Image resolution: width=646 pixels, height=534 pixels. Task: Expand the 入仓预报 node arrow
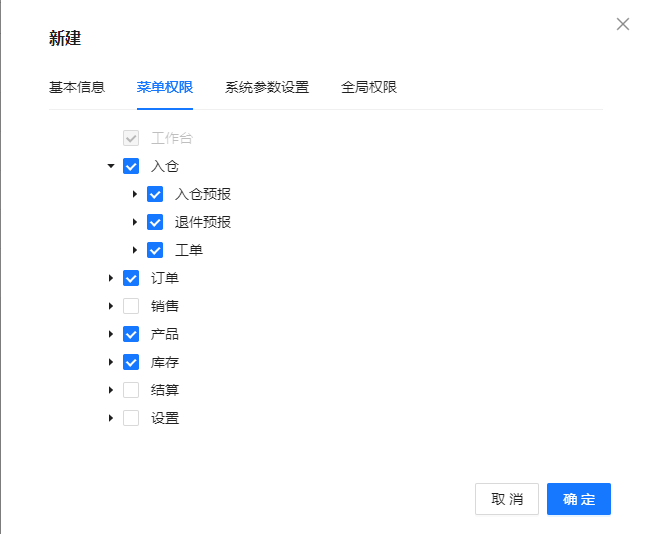click(x=135, y=194)
